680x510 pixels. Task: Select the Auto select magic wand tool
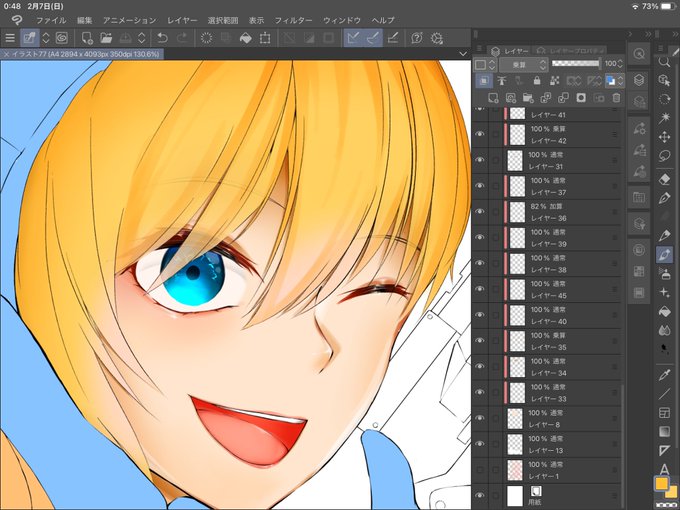point(664,117)
